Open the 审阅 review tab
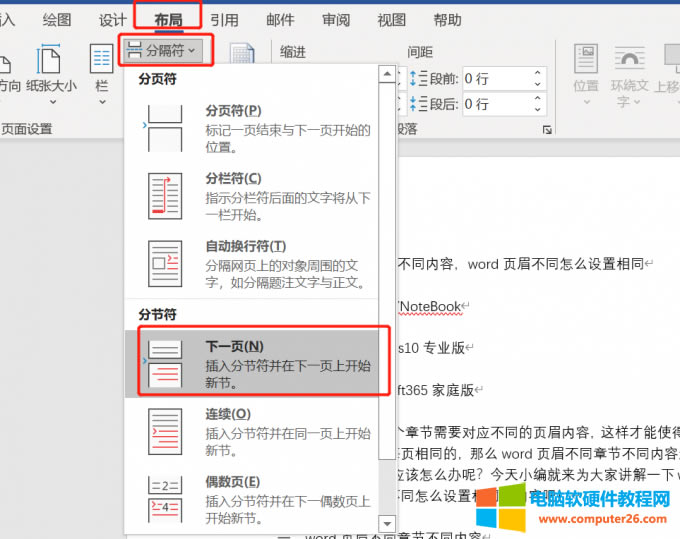 point(336,19)
